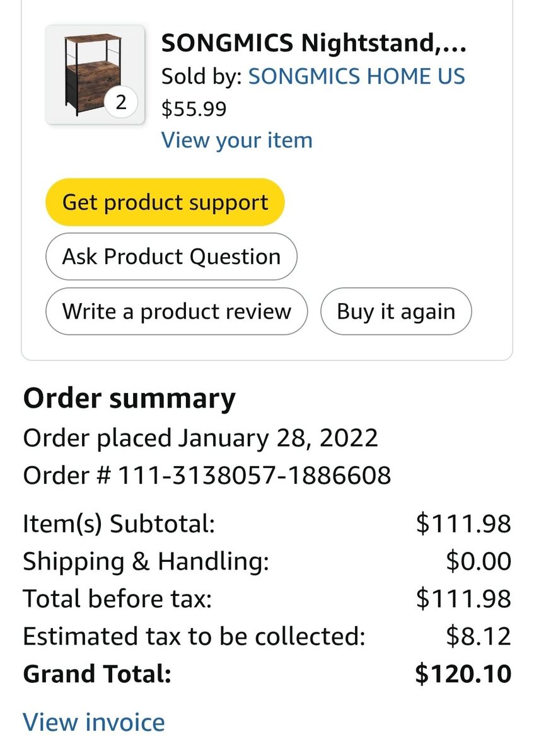The width and height of the screenshot is (534, 756).
Task: Open the SONGMICS Nightstand product title
Action: 313,43
